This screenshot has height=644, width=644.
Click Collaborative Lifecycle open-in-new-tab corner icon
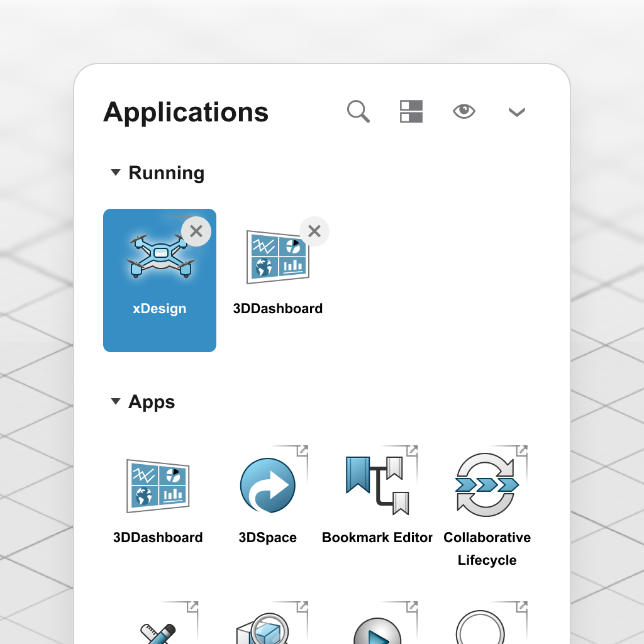click(x=522, y=450)
